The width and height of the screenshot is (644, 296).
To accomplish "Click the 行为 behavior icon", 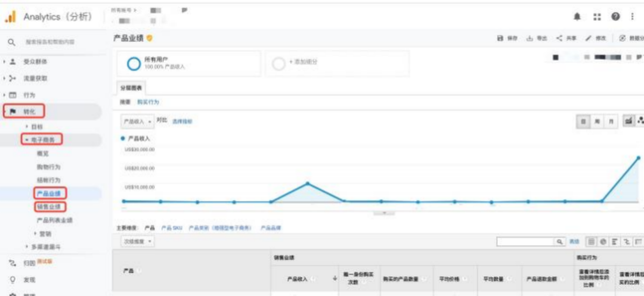I will (x=13, y=95).
